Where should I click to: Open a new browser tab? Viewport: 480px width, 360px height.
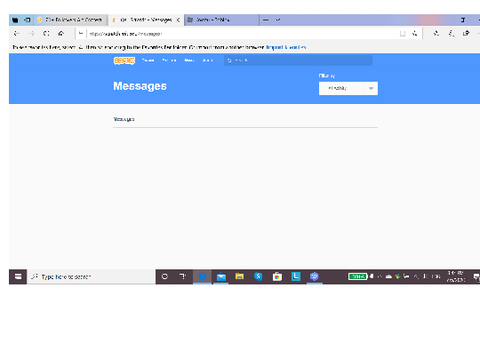tap(266, 20)
